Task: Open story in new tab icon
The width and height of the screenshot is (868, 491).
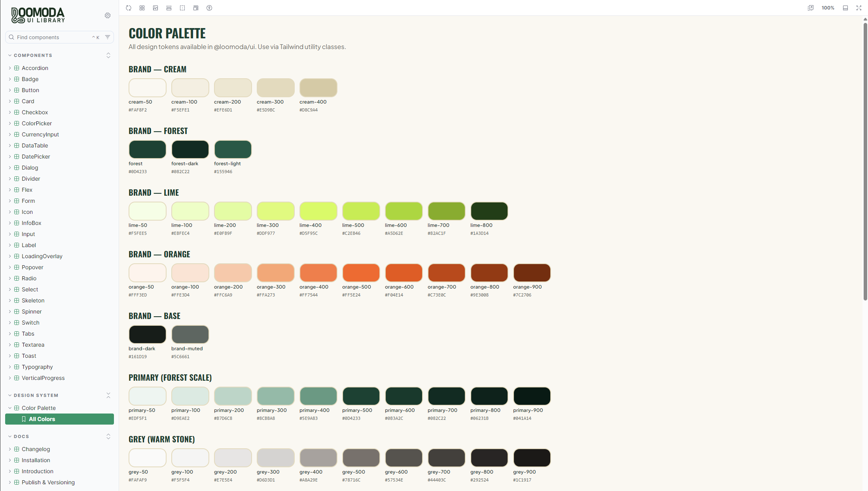Action: point(811,8)
